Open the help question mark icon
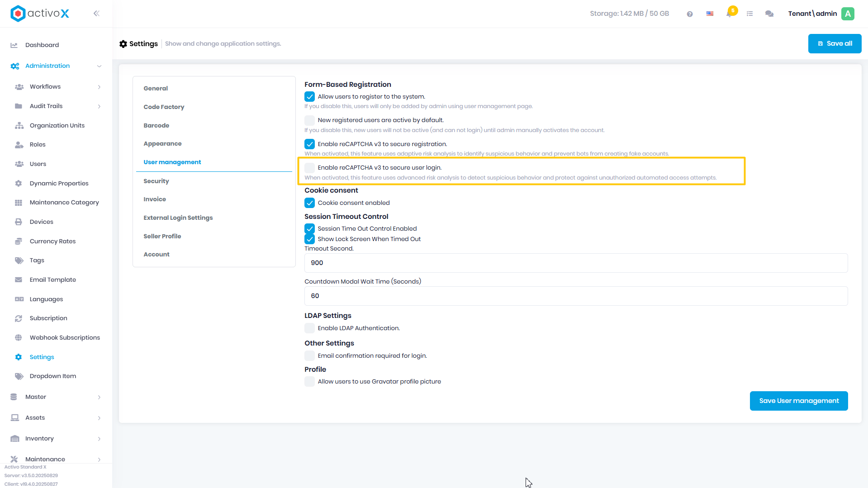Image resolution: width=868 pixels, height=488 pixels. pos(690,14)
